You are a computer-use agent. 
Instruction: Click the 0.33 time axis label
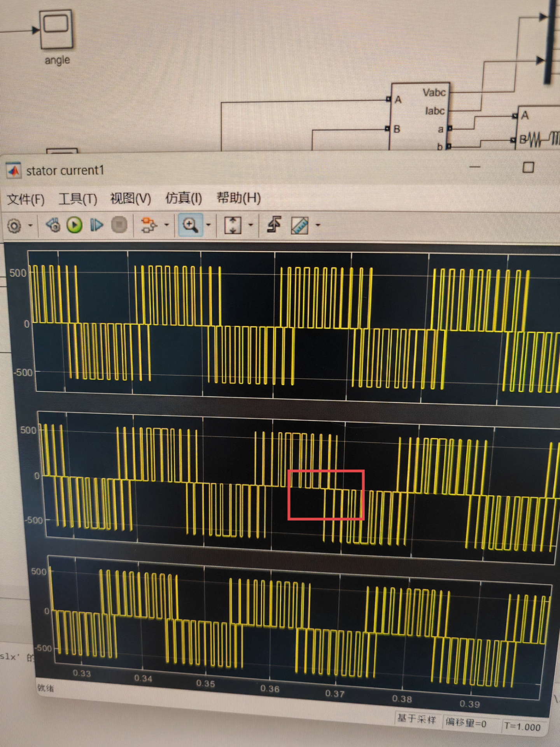(x=82, y=673)
